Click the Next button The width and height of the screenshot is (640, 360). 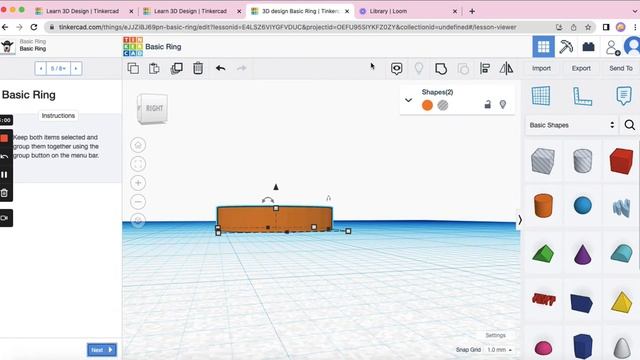[x=102, y=350]
